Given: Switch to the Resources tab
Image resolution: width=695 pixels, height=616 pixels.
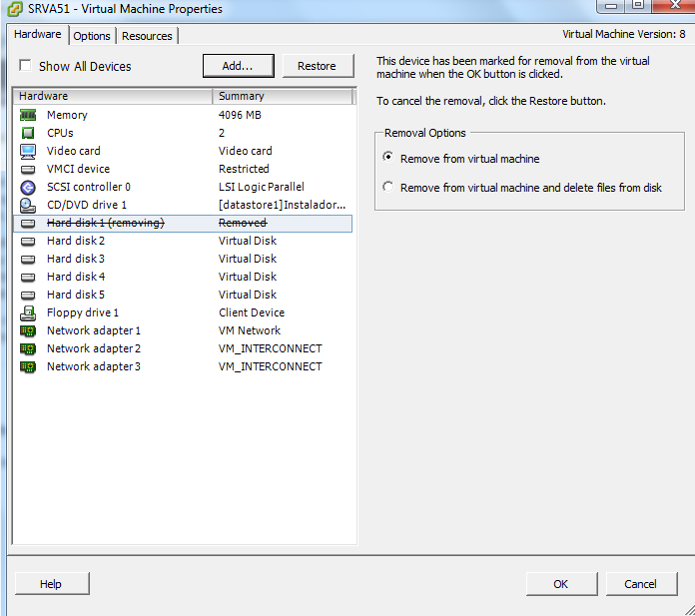Looking at the screenshot, I should 147,36.
